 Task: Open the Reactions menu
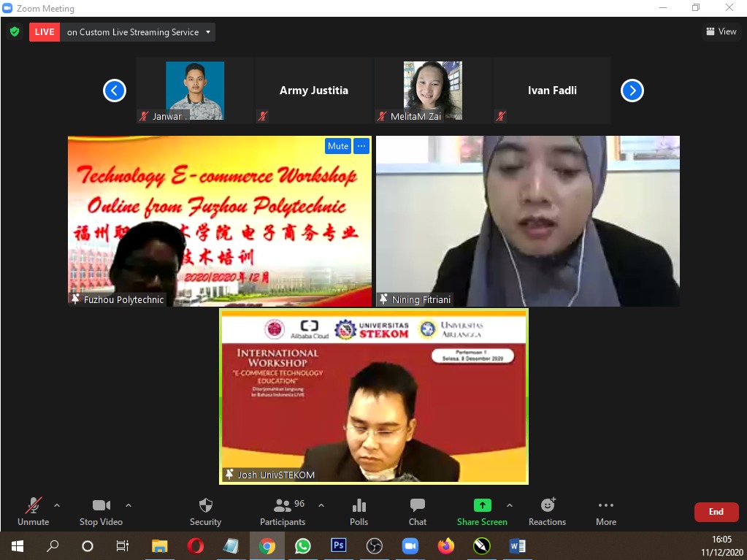pyautogui.click(x=548, y=512)
